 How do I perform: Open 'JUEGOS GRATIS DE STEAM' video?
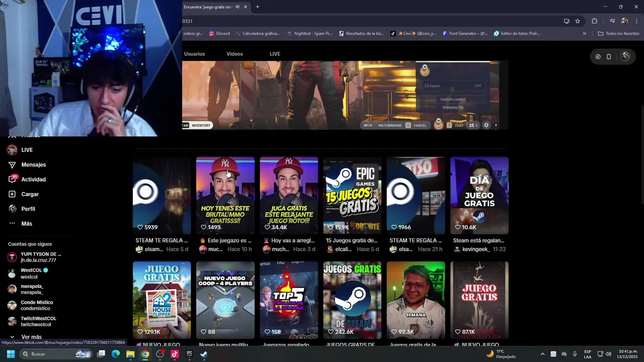click(x=352, y=300)
